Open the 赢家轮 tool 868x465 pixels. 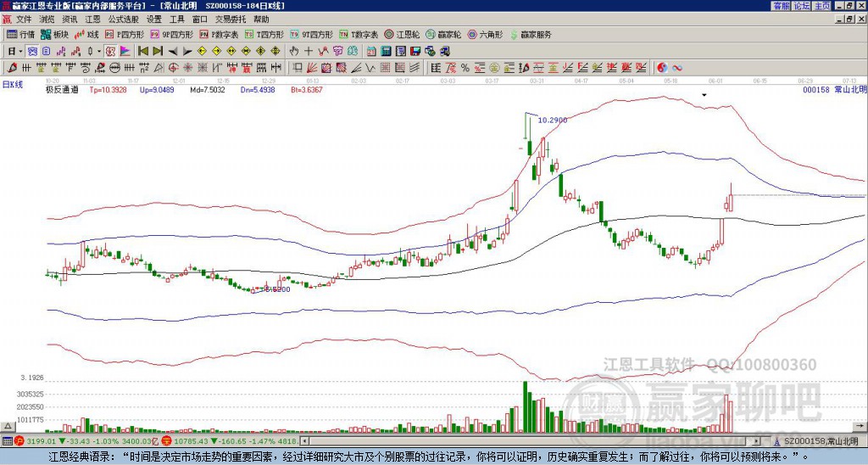[x=443, y=34]
